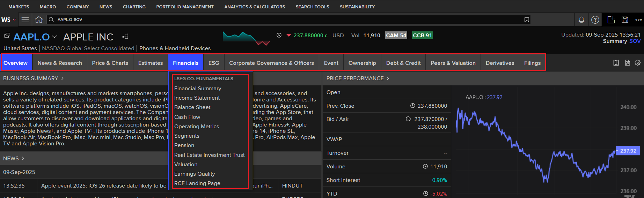This screenshot has height=198, width=644.
Task: Choose Balance Sheet in the dropdown menu
Action: click(x=192, y=107)
